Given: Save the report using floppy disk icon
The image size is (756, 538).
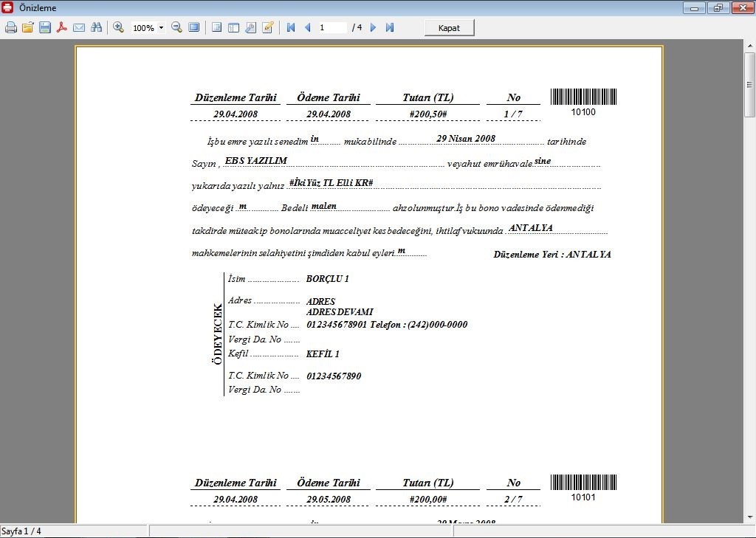Looking at the screenshot, I should (45, 27).
